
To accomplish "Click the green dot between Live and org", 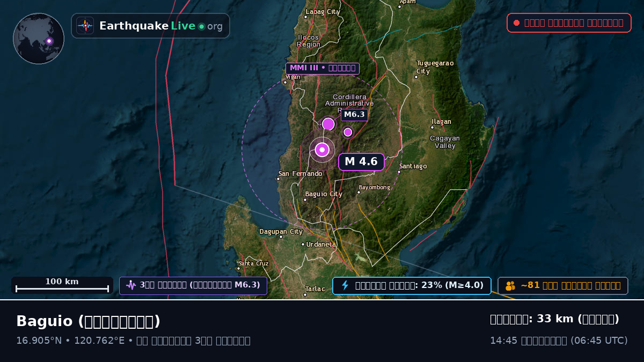I will 202,26.
